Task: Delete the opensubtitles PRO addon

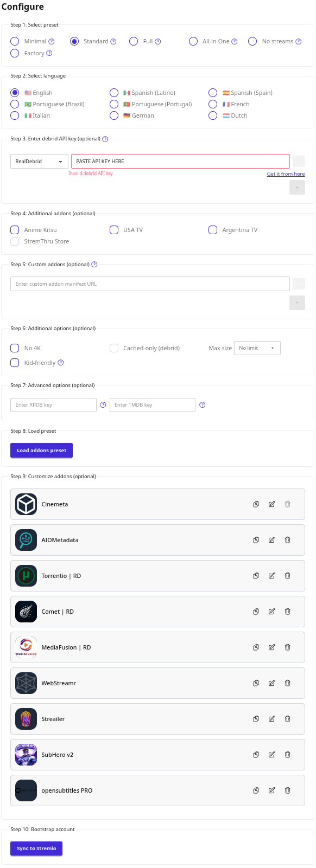Action: 287,790
